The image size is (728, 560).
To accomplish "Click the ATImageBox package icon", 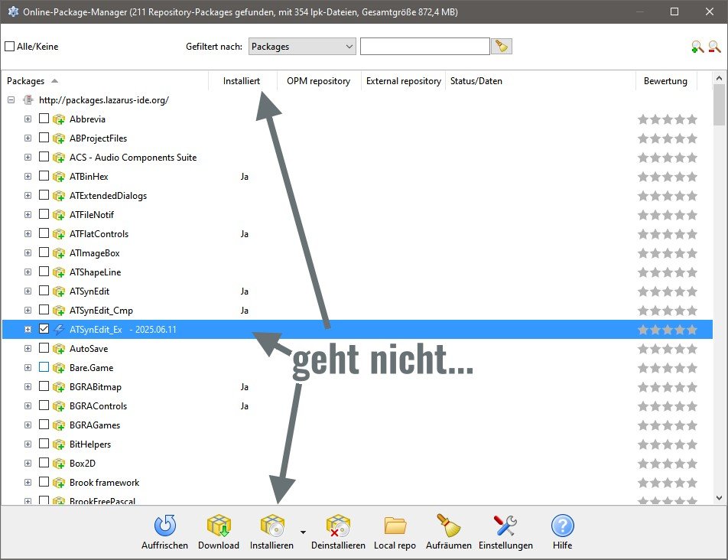I will (59, 253).
